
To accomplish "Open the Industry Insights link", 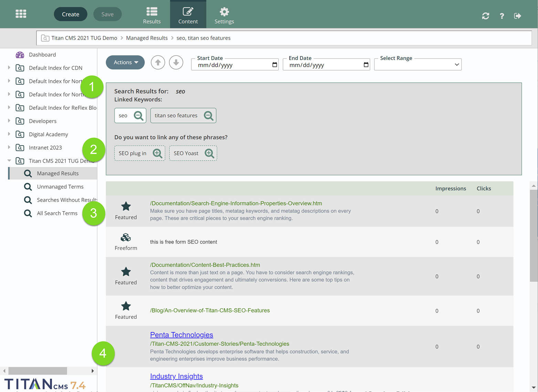I will pos(176,376).
